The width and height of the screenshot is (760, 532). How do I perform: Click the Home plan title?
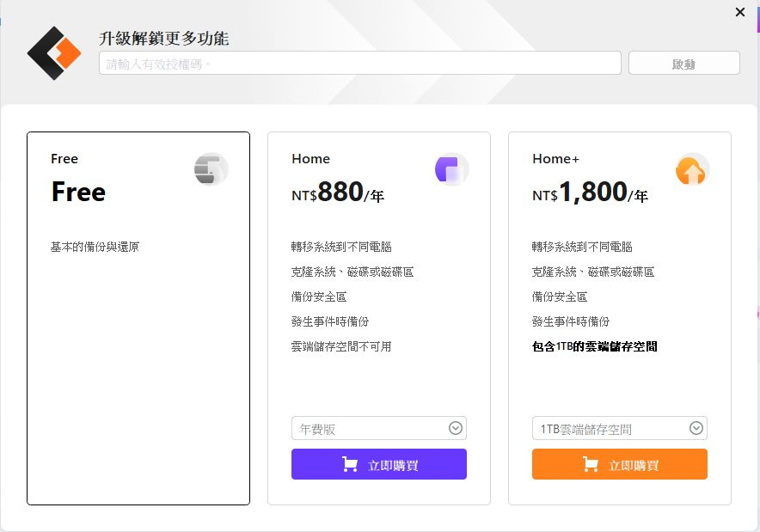[x=310, y=159]
